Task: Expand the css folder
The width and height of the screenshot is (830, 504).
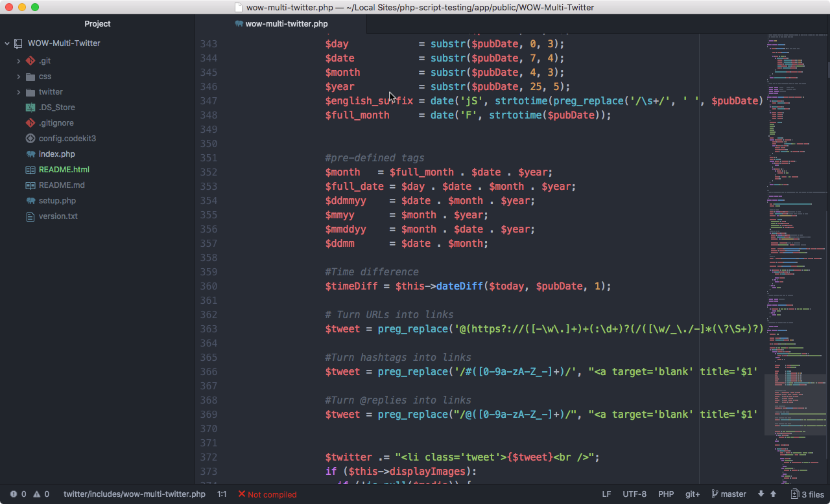Action: click(x=18, y=76)
